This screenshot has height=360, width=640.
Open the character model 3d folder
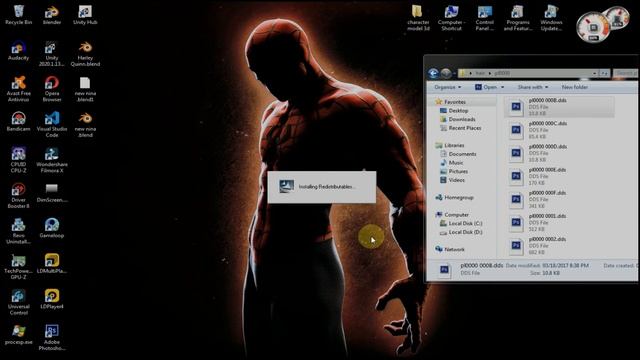(x=418, y=18)
